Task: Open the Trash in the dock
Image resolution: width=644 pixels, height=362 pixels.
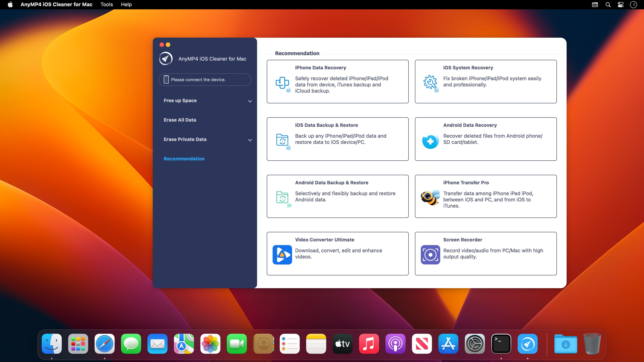Action: point(592,344)
